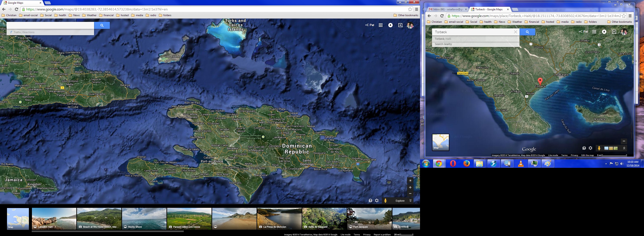Screen dimensions: 644x236
Task: Reload page in Torbeck Chrome window
Action: [442, 16]
